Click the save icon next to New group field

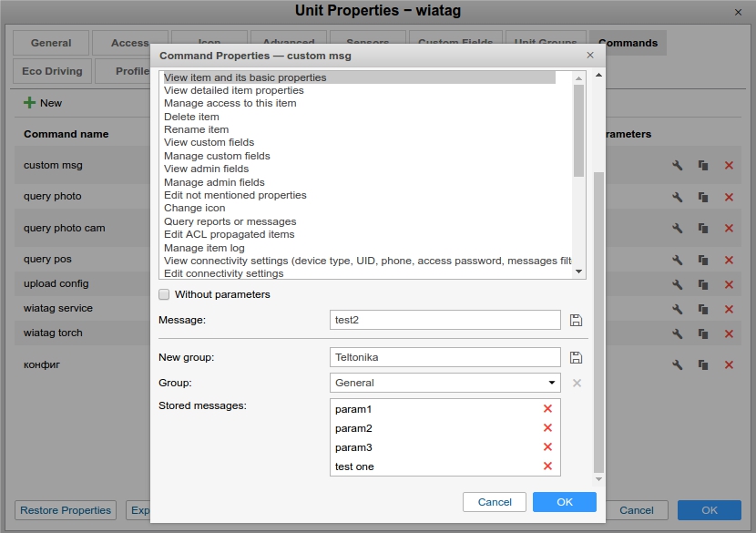coord(576,357)
